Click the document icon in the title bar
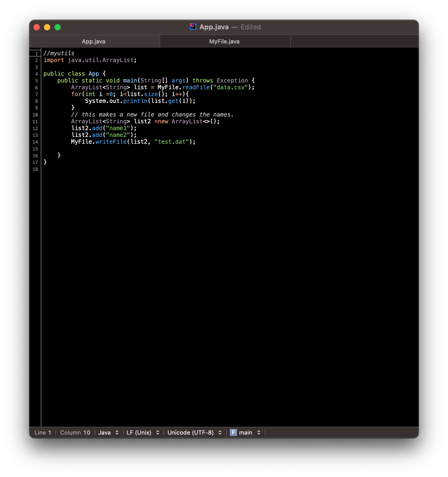This screenshot has height=477, width=448. (x=193, y=27)
